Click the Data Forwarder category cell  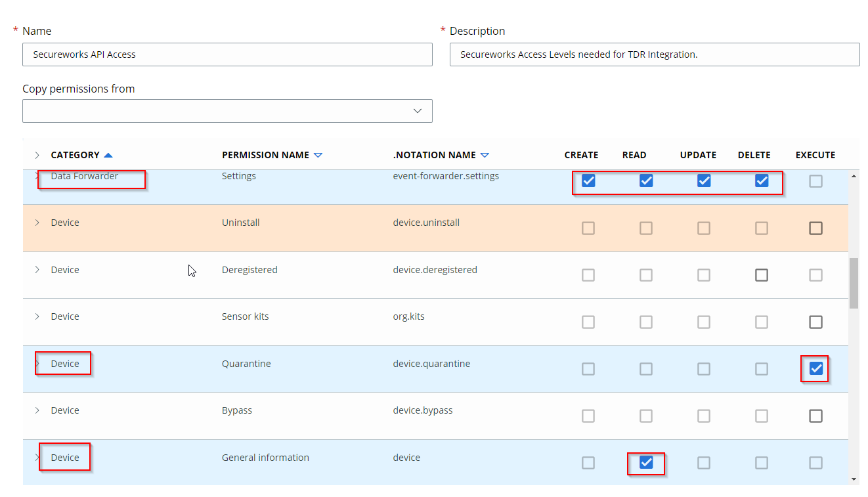tap(85, 176)
